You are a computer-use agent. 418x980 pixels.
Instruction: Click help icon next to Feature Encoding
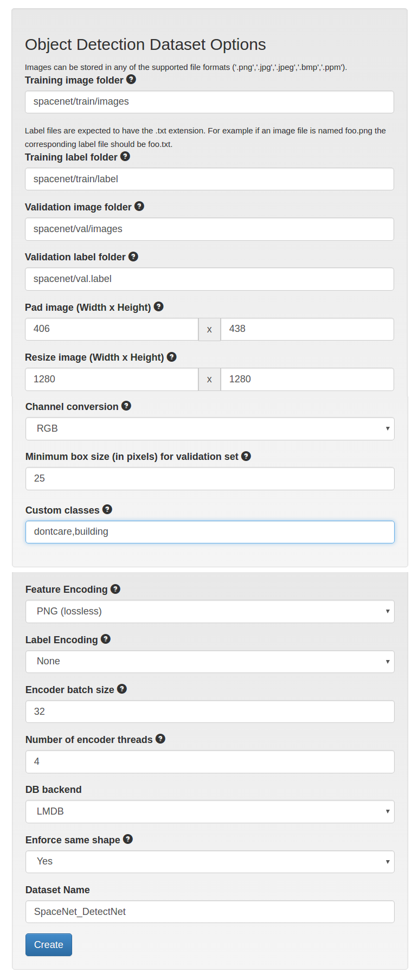(x=115, y=588)
